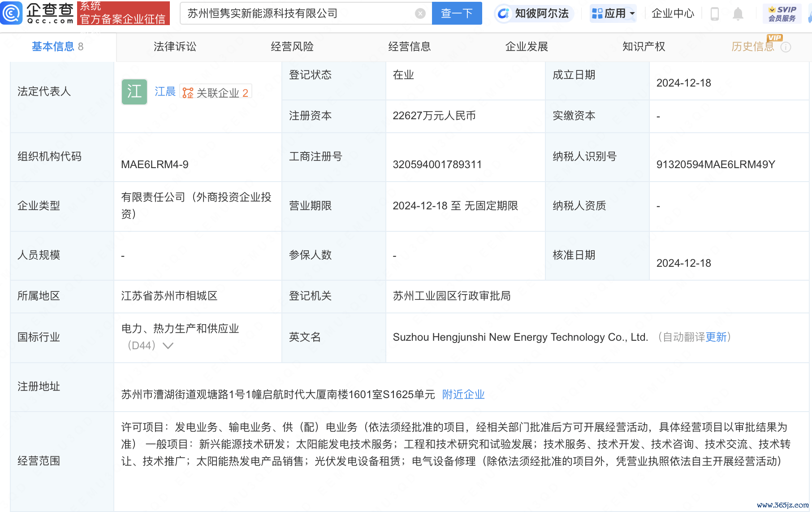Open notifications bell icon
This screenshot has height=512, width=812.
(x=738, y=14)
